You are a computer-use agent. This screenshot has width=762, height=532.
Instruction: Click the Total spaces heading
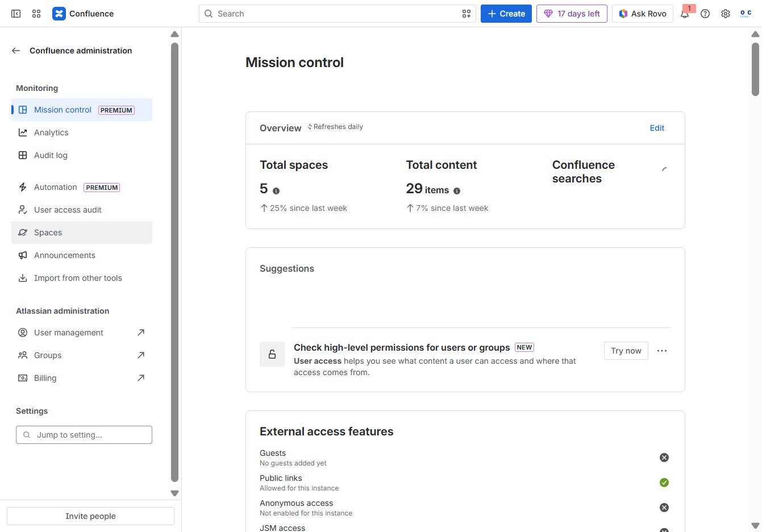294,165
